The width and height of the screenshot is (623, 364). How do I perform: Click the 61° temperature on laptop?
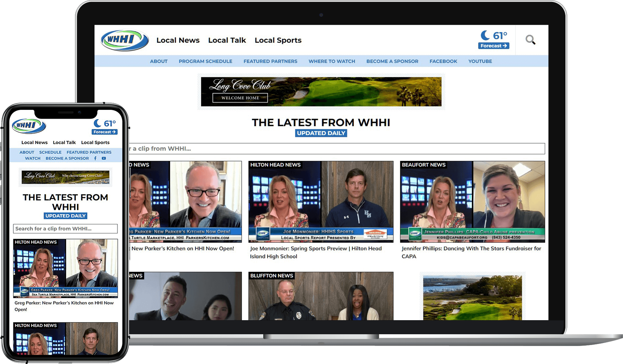click(500, 35)
